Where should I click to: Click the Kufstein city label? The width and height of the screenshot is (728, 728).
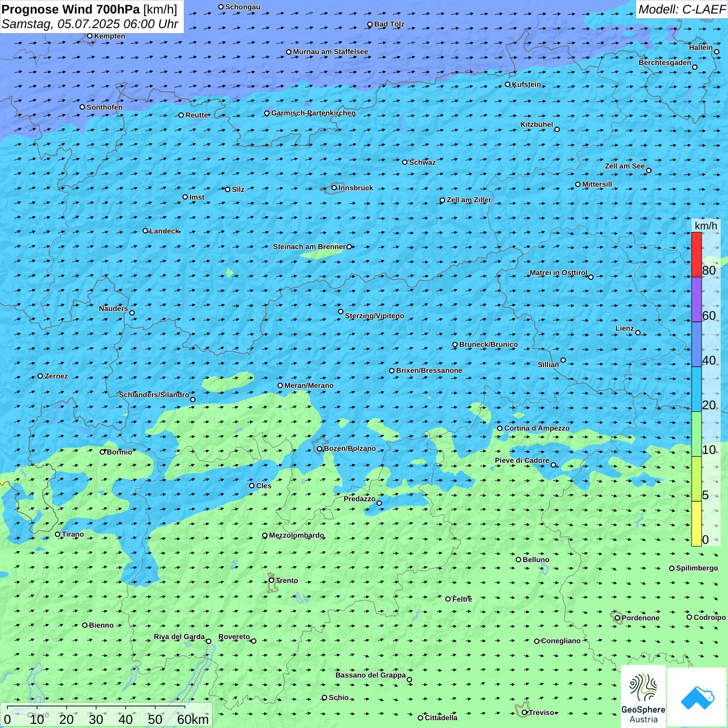526,84
